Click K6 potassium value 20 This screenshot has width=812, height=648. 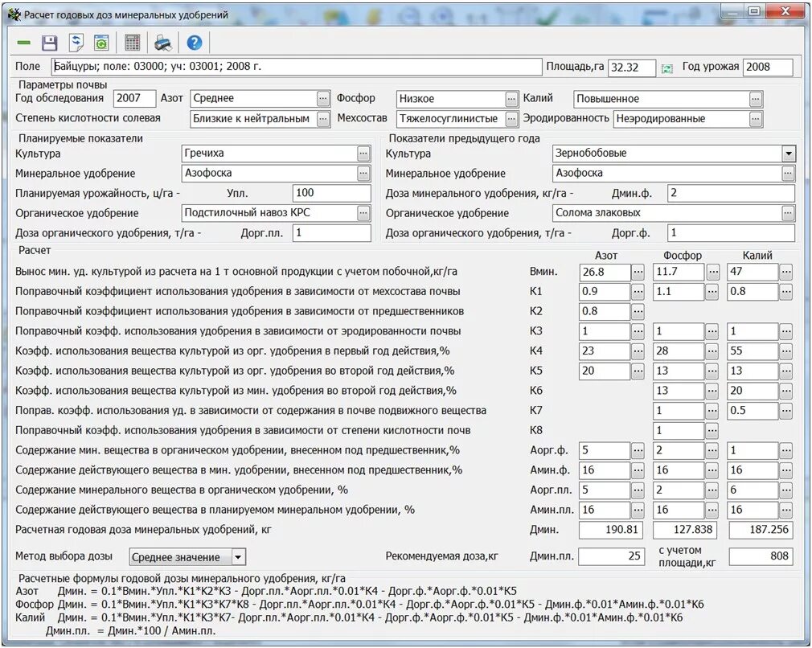tap(753, 391)
